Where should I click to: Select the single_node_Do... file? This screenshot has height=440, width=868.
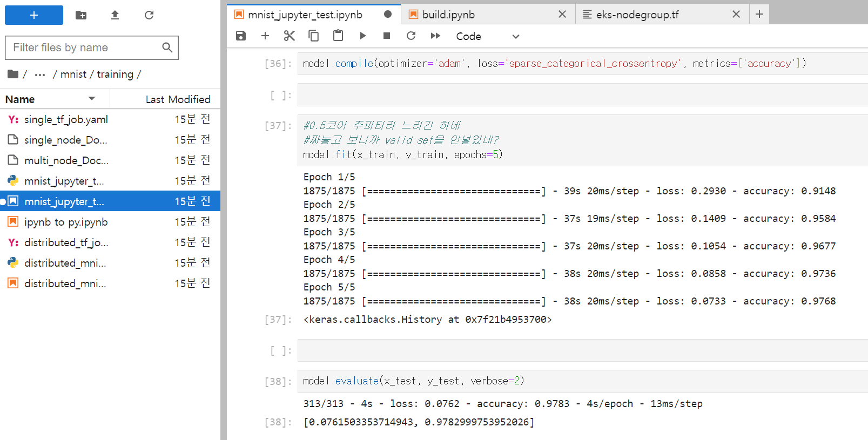tap(110, 140)
